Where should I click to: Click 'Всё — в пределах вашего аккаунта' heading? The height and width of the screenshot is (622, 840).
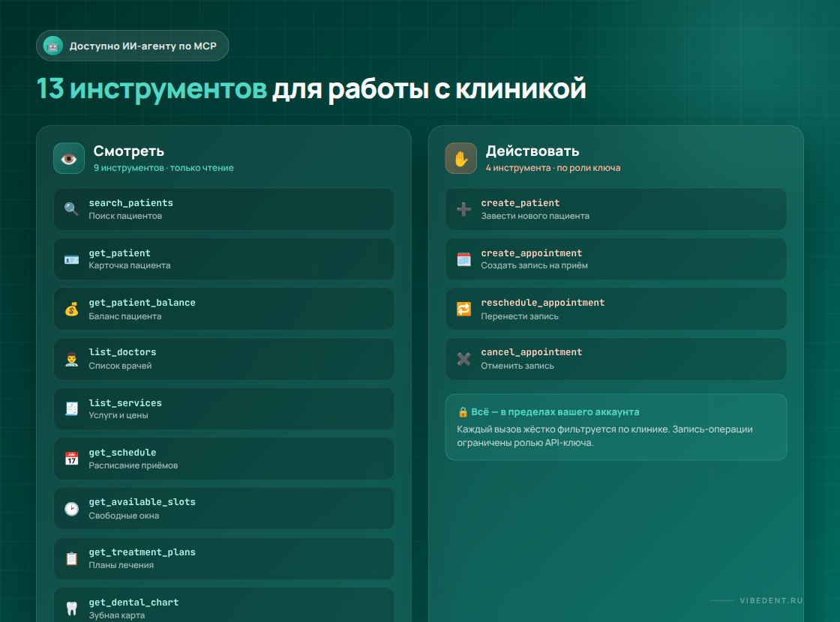click(x=555, y=411)
